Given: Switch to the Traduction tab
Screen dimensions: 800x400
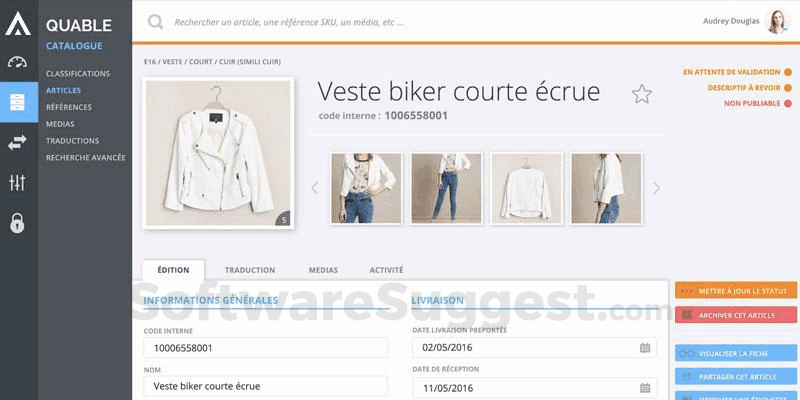Looking at the screenshot, I should coord(250,270).
